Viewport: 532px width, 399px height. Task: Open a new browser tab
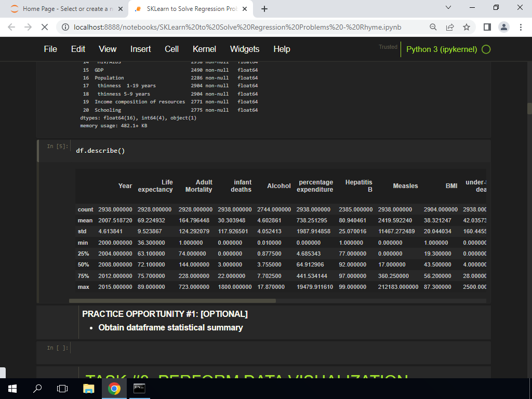(264, 9)
